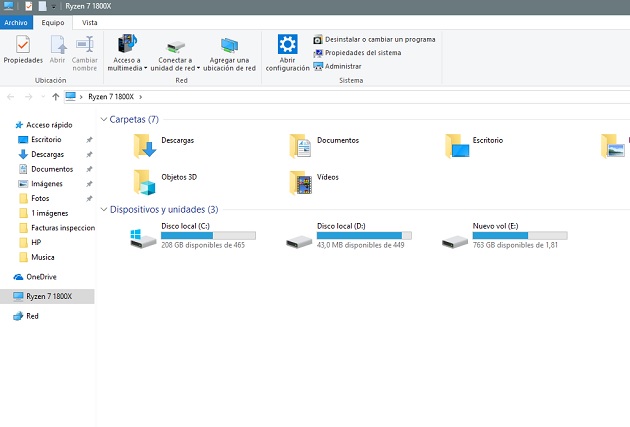Click the up-directory arrow button

pyautogui.click(x=55, y=97)
